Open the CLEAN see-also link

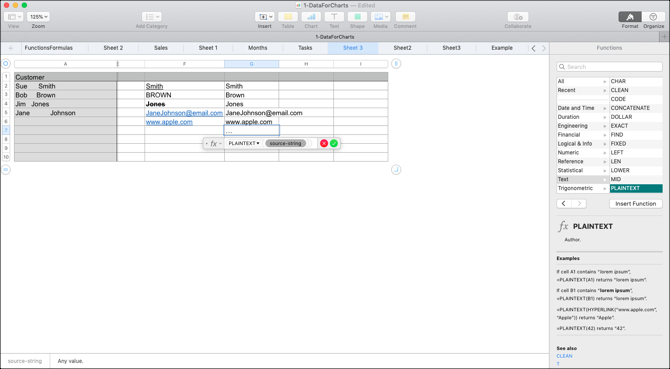pyautogui.click(x=564, y=356)
